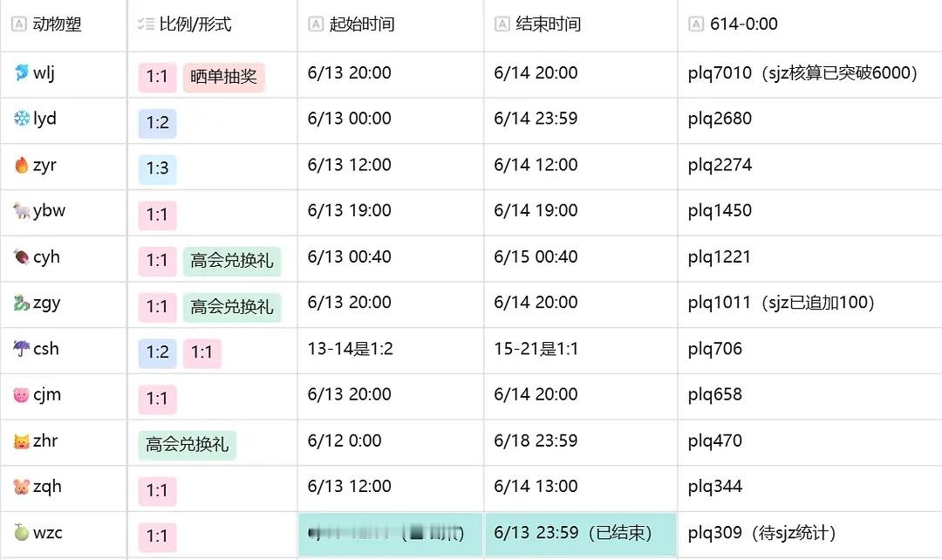Open the 比例/形式 column header
942x560 pixels.
coord(212,24)
